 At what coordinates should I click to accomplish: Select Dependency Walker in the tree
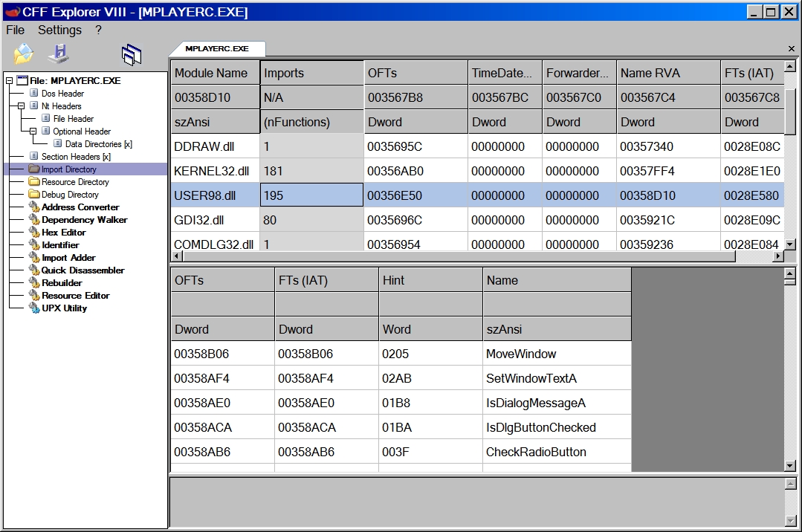tap(85, 219)
